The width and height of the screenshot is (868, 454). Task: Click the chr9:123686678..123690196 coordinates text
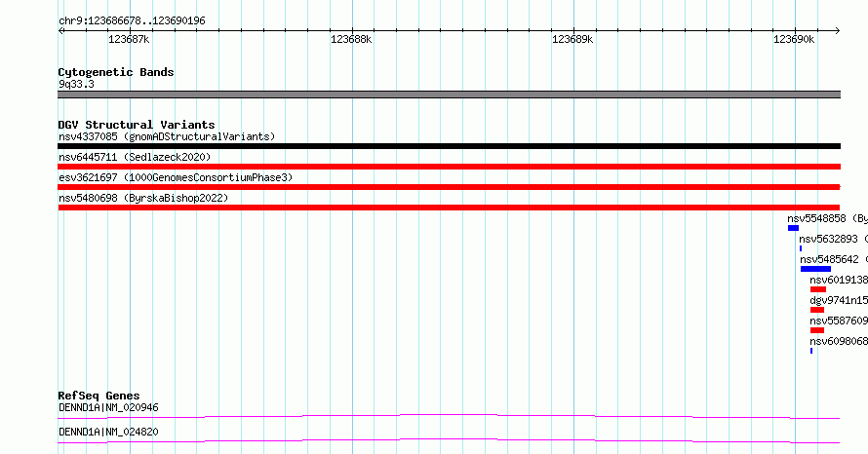[132, 20]
